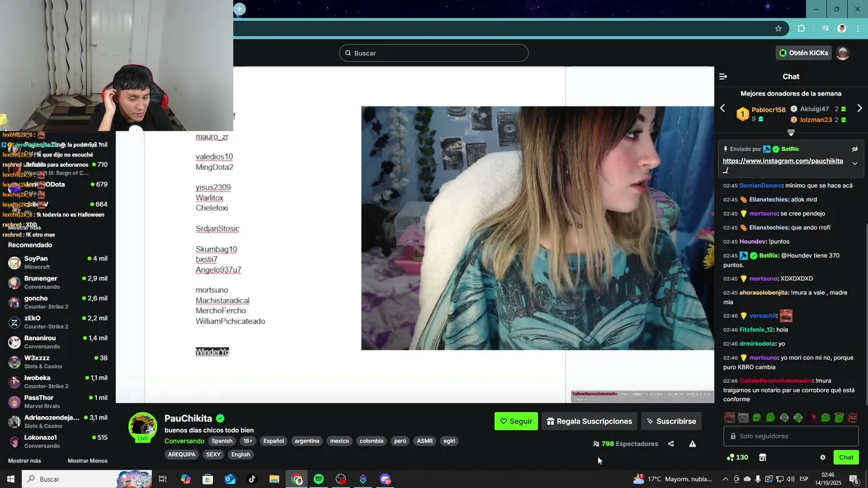868x488 pixels.
Task: Select the 18+ tag
Action: (x=248, y=441)
